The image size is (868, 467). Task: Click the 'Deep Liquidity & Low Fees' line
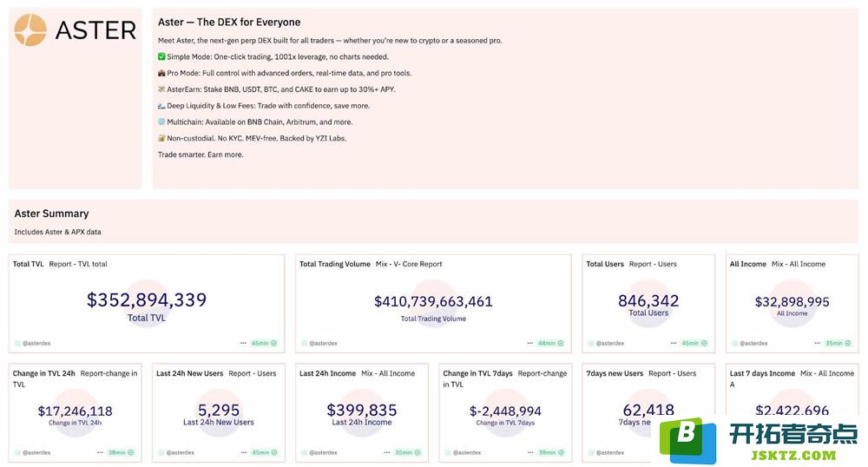click(264, 106)
